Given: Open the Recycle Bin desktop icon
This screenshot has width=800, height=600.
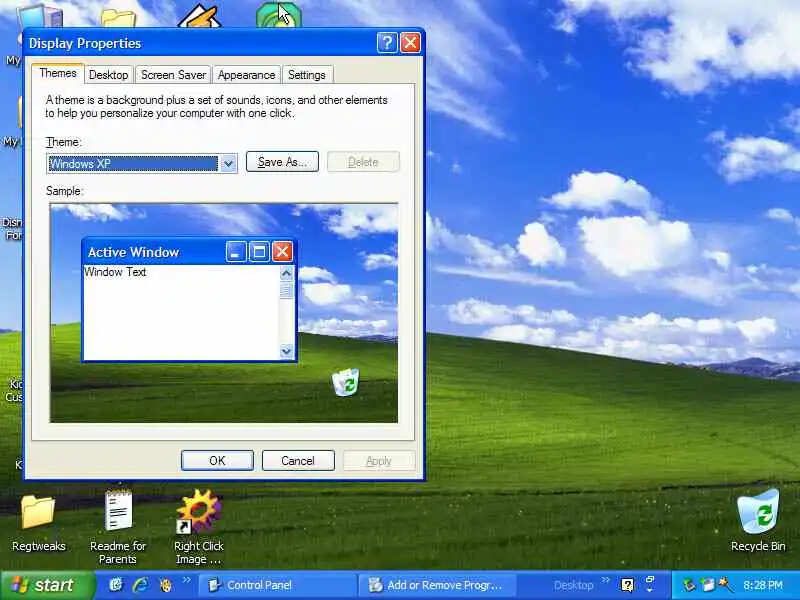Looking at the screenshot, I should click(x=758, y=520).
